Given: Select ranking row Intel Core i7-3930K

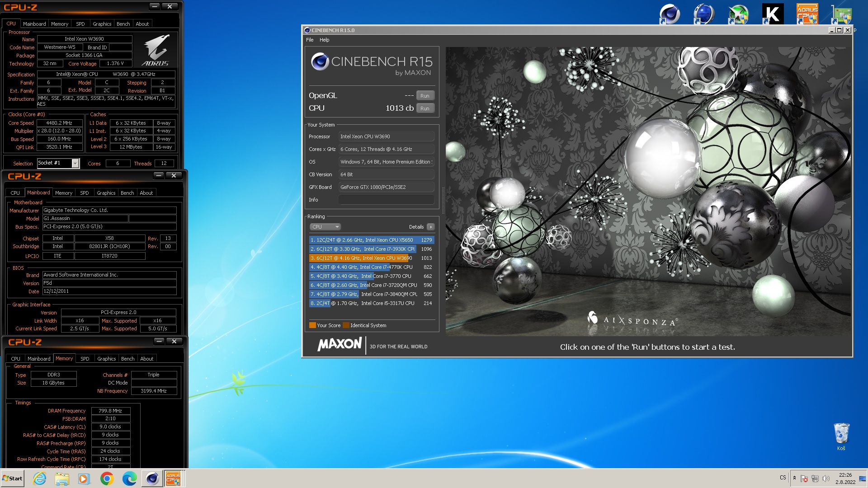Looking at the screenshot, I should coord(372,249).
